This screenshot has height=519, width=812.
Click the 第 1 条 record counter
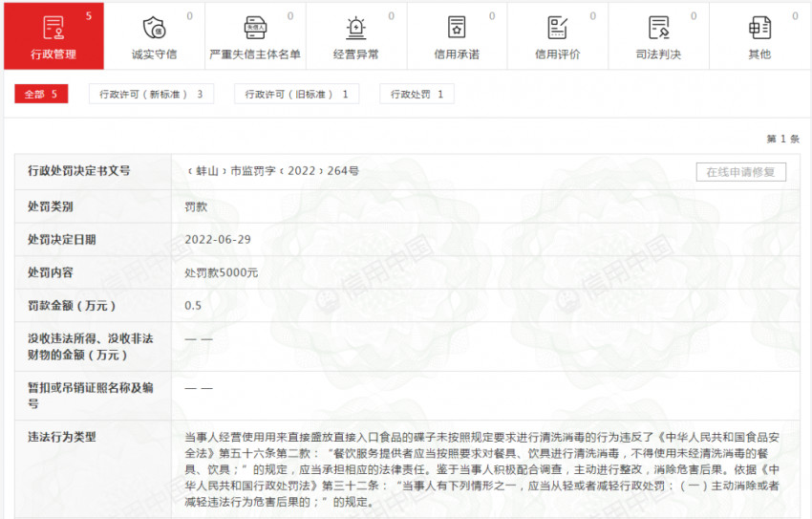781,140
